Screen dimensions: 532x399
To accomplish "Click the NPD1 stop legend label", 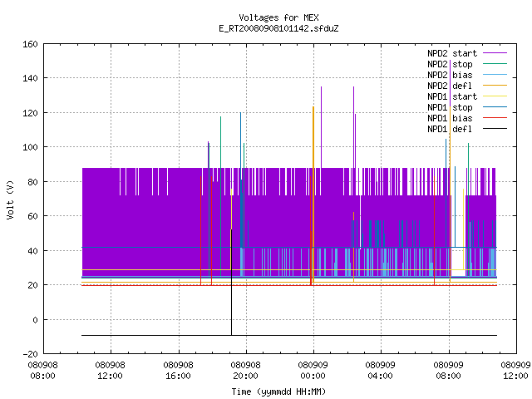I will (450, 107).
